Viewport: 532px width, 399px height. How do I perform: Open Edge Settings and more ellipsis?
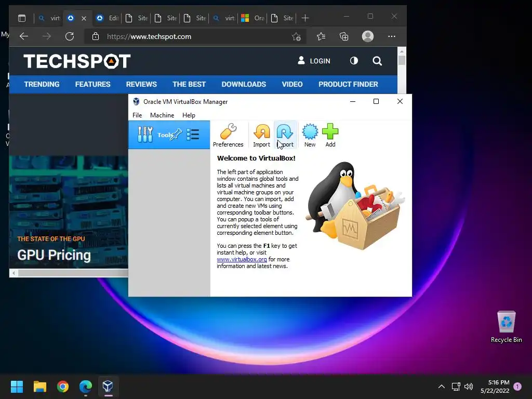(x=392, y=36)
